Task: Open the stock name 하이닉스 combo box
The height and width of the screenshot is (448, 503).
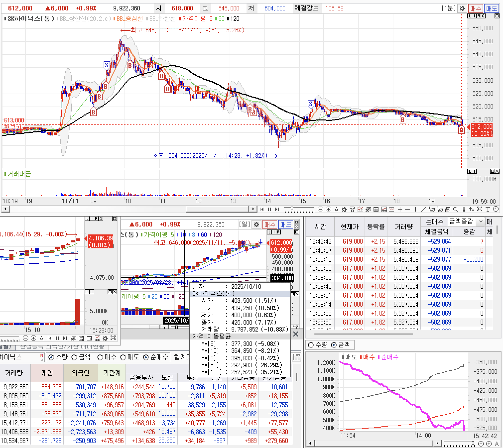Action: [20, 357]
